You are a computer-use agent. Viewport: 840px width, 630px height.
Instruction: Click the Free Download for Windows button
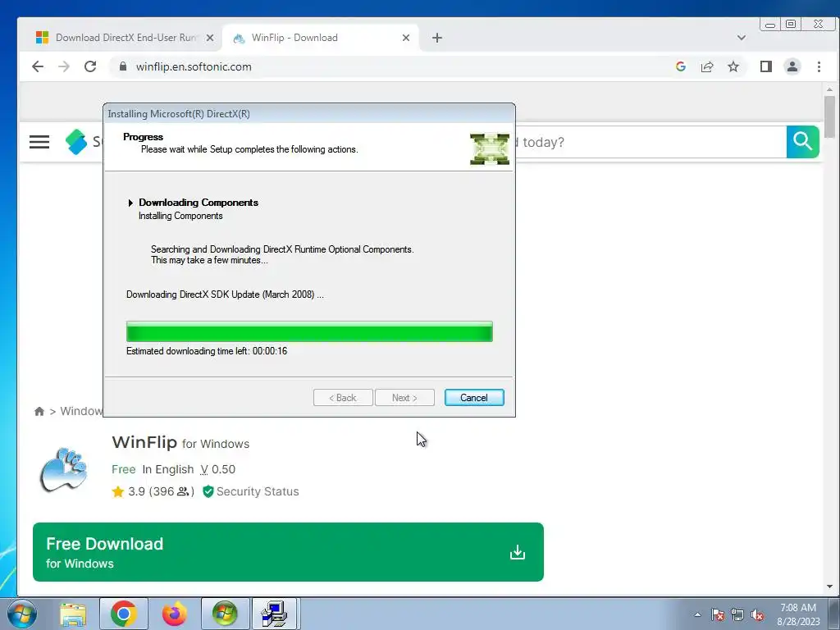(x=288, y=552)
